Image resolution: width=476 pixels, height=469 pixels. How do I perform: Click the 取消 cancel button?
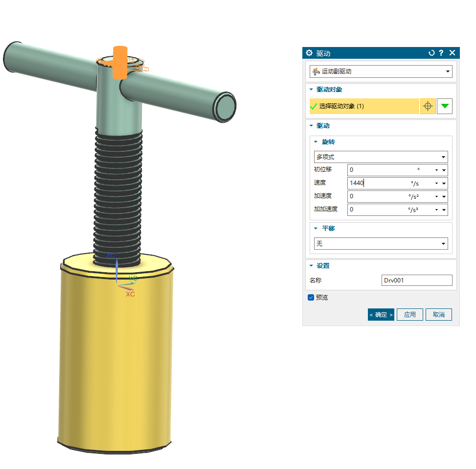tap(438, 315)
